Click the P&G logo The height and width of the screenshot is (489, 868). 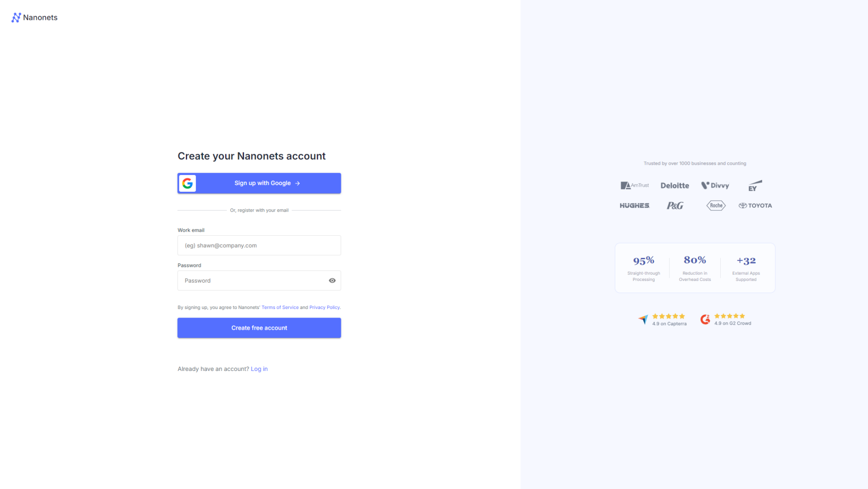tap(675, 206)
